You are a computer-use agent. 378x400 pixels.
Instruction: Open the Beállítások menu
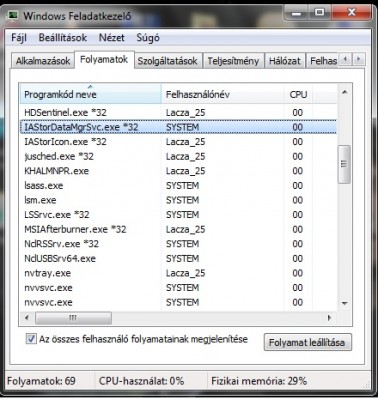63,37
